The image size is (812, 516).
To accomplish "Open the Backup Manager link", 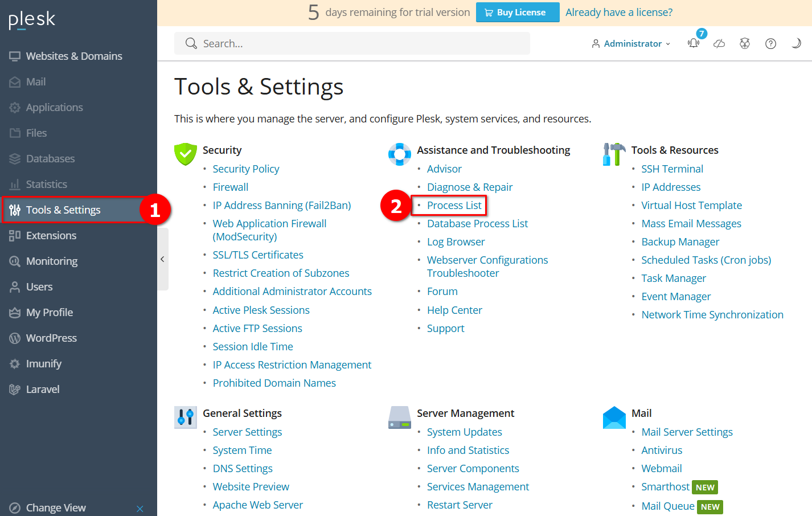I will [680, 241].
